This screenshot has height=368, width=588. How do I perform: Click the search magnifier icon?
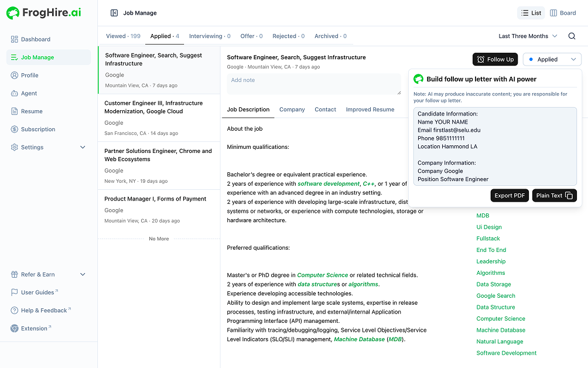tap(572, 36)
